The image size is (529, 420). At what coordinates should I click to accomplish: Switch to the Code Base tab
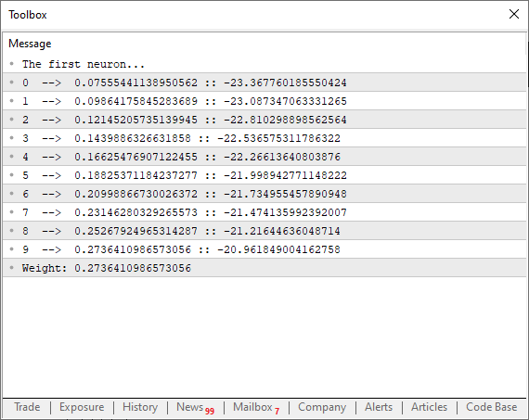(x=491, y=407)
